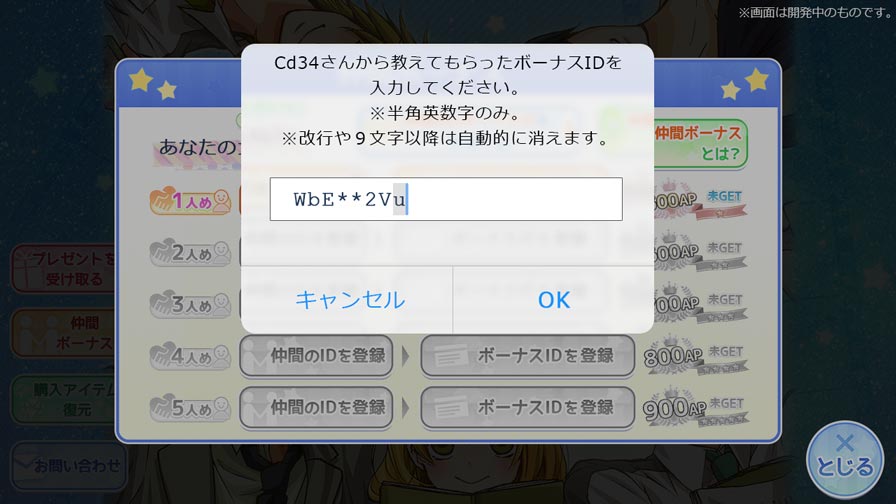Tap the 900AP reward medal icon
Screen dimensions: 896x504
pos(674,407)
